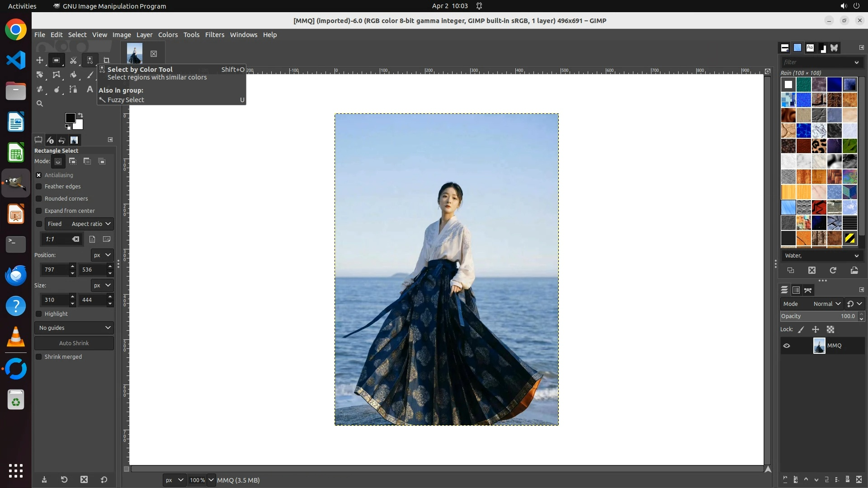Select the Move tool
This screenshot has height=488, width=868.
(x=40, y=60)
